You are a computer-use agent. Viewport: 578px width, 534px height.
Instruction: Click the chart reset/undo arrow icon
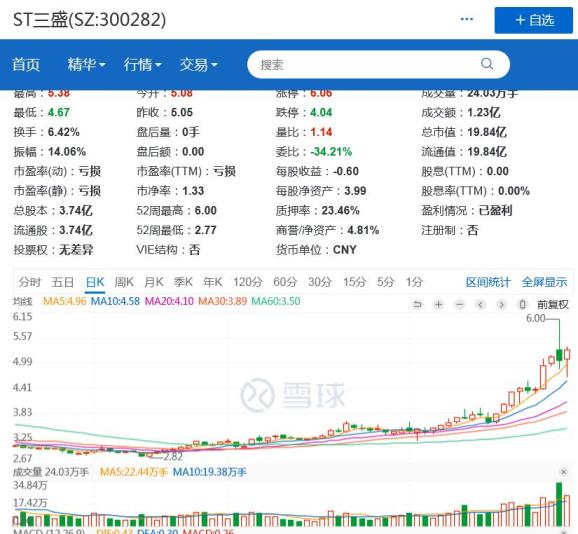pyautogui.click(x=417, y=304)
